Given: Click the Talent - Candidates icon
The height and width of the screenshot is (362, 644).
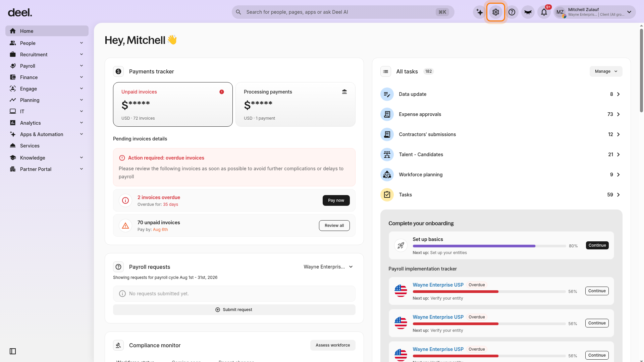Looking at the screenshot, I should pyautogui.click(x=387, y=155).
